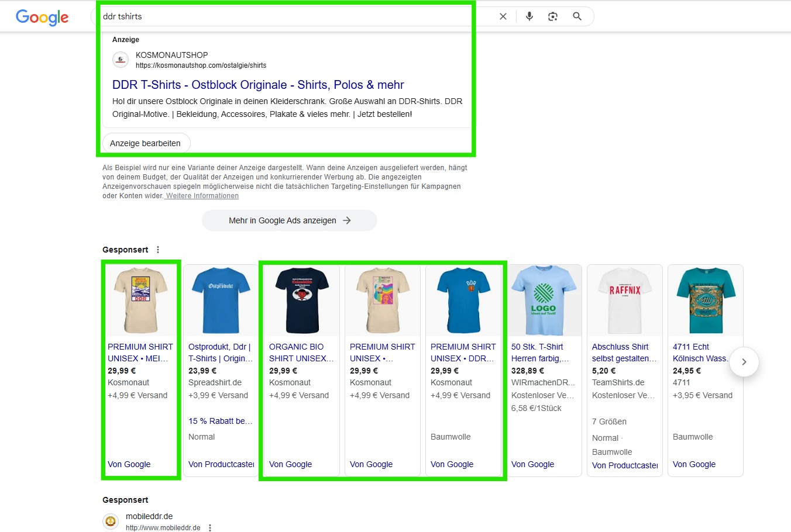Open the navy ORGANIC BIO SHIRT thumbnail
The image size is (791, 532).
coord(302,300)
